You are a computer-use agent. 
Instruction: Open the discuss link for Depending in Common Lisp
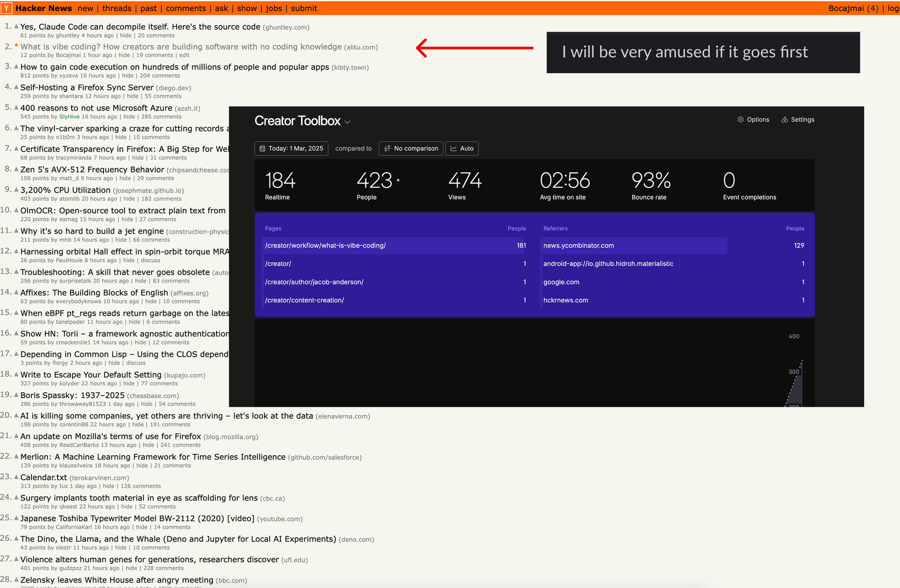pyautogui.click(x=136, y=363)
